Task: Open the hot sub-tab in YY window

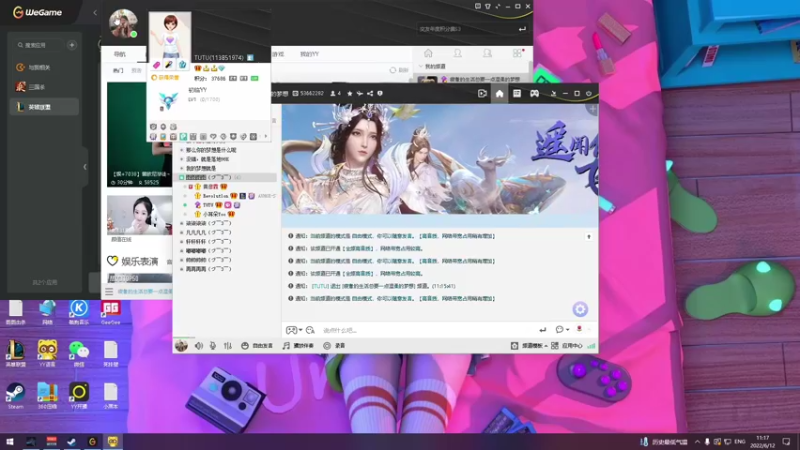Action: [x=118, y=71]
